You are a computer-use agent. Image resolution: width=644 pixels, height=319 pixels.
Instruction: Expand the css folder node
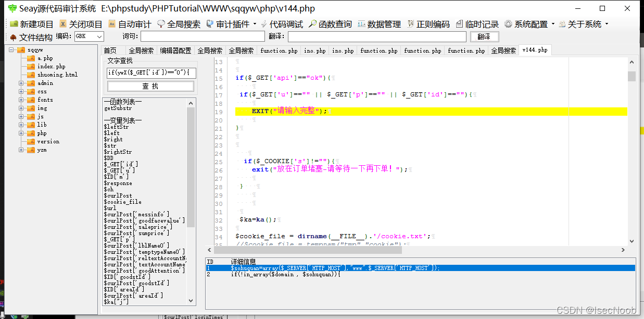(21, 92)
